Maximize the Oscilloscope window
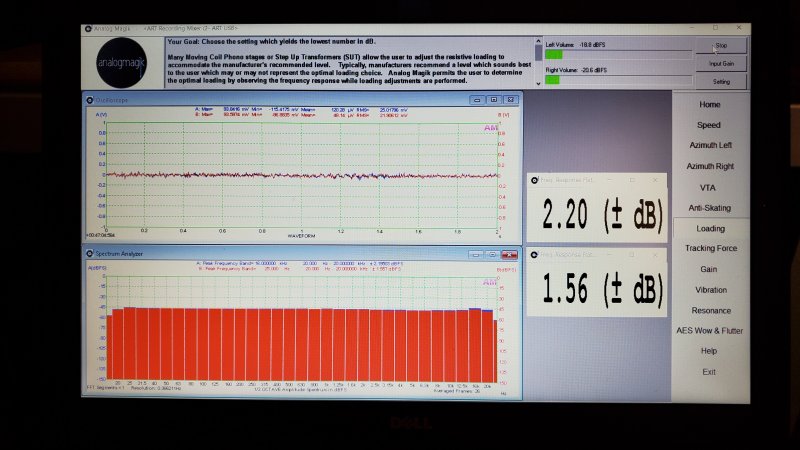The width and height of the screenshot is (800, 450). click(493, 100)
